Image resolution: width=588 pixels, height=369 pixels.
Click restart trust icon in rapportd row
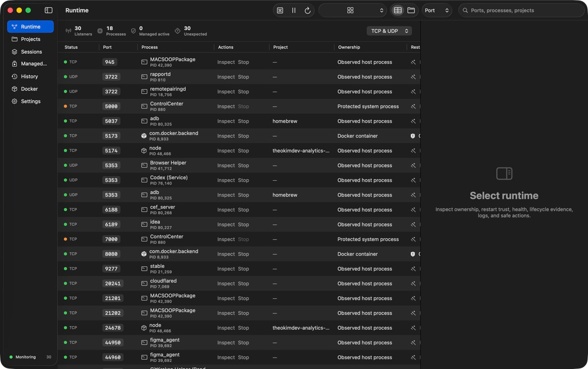pyautogui.click(x=413, y=77)
